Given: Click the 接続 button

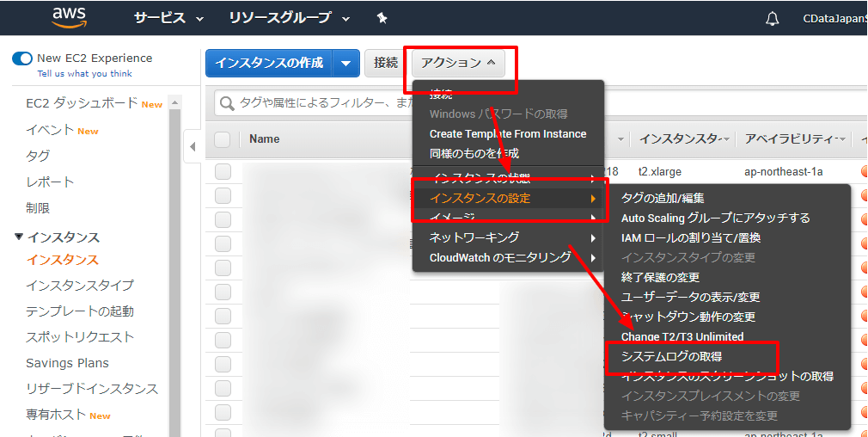Looking at the screenshot, I should 386,63.
